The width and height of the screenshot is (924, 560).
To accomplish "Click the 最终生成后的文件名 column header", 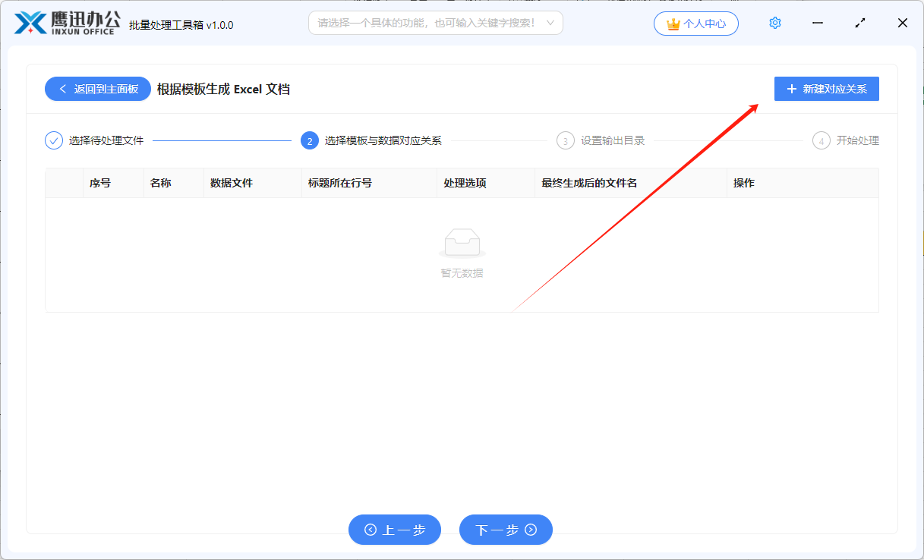I will (x=589, y=183).
